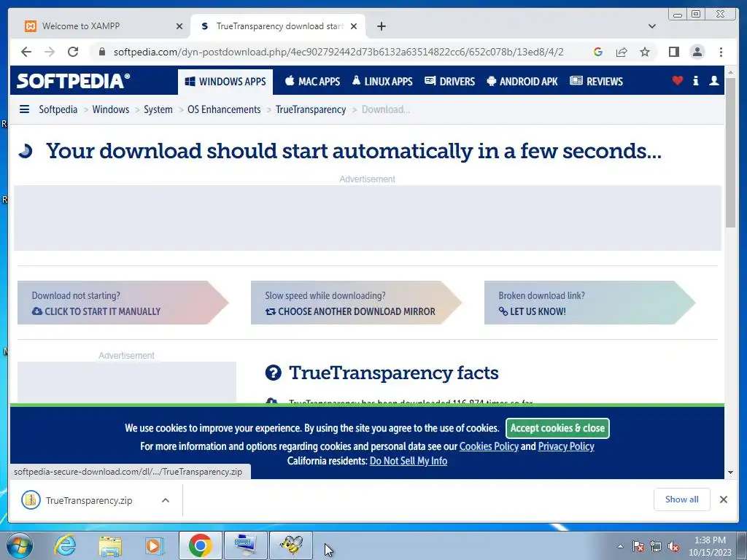
Task: Show hidden system tray icons
Action: 620,547
